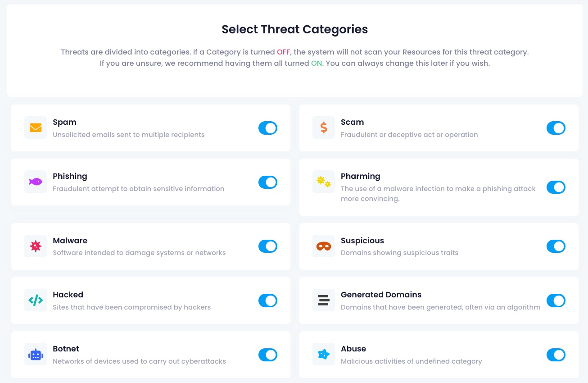The image size is (588, 383).
Task: Click the Abuse category icon
Action: 324,355
